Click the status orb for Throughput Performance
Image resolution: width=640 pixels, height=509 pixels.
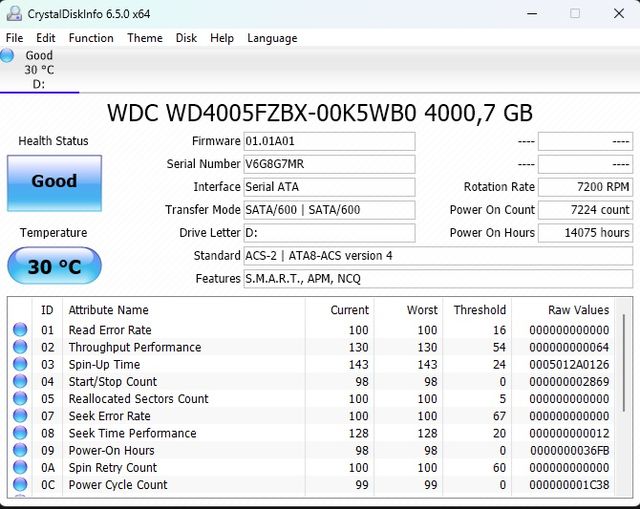pos(20,347)
